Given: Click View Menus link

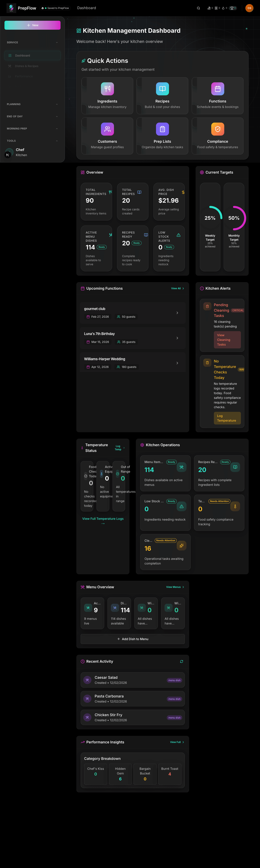Looking at the screenshot, I should pyautogui.click(x=175, y=587).
